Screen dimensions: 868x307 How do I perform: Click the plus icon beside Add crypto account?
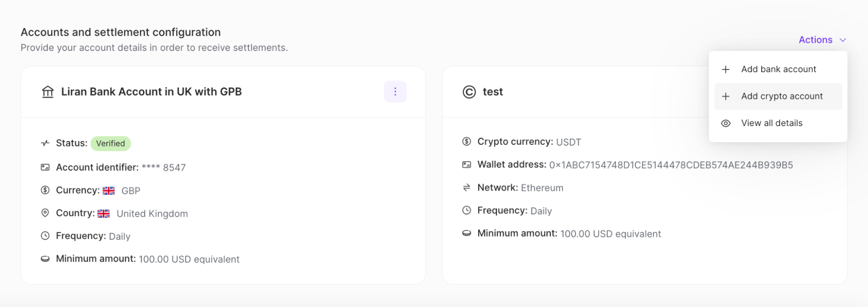click(x=726, y=96)
